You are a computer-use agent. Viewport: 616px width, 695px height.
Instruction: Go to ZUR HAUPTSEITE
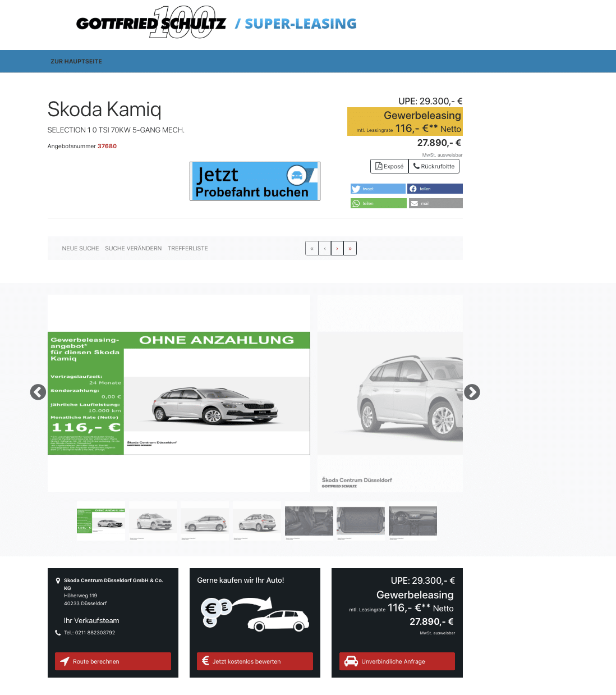point(76,61)
